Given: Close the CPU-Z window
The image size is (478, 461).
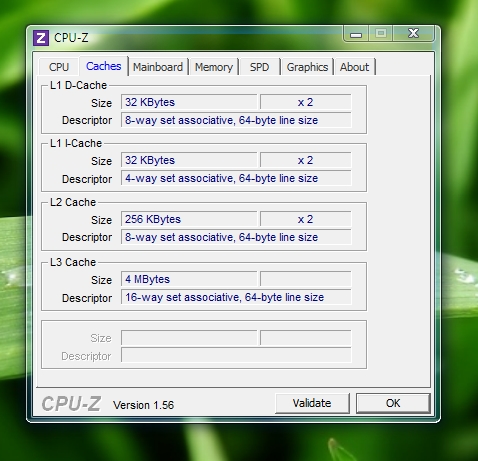Looking at the screenshot, I should tap(414, 33).
